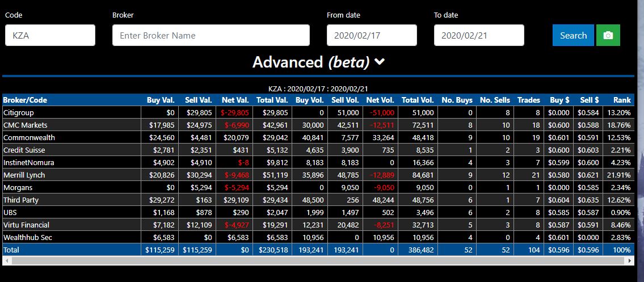Sort by Rank column header
The width and height of the screenshot is (644, 282).
coord(622,100)
